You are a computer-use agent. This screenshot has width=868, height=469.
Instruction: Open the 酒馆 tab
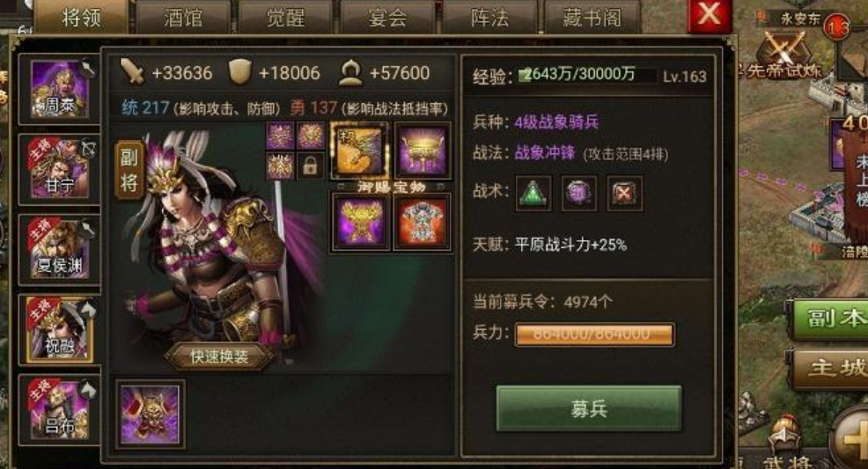(x=183, y=18)
